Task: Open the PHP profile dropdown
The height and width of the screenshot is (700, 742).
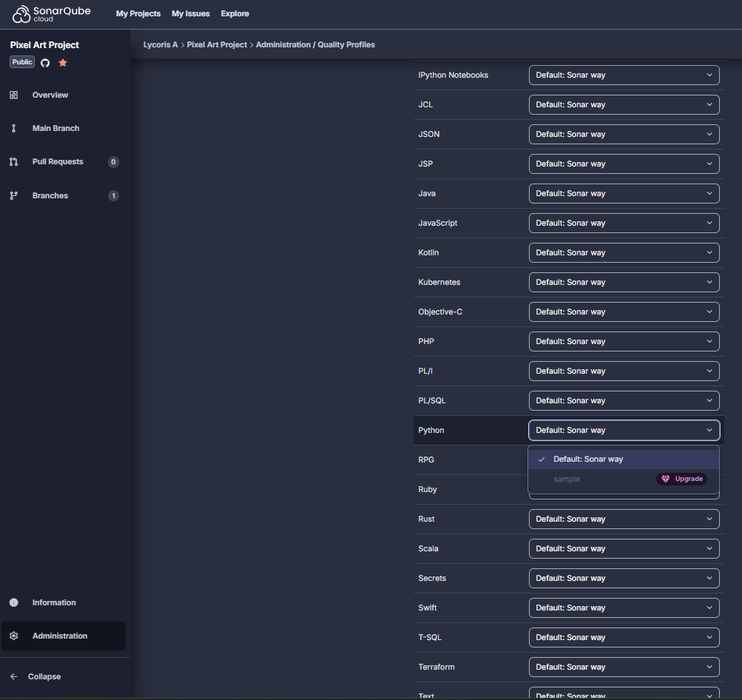Action: (624, 341)
